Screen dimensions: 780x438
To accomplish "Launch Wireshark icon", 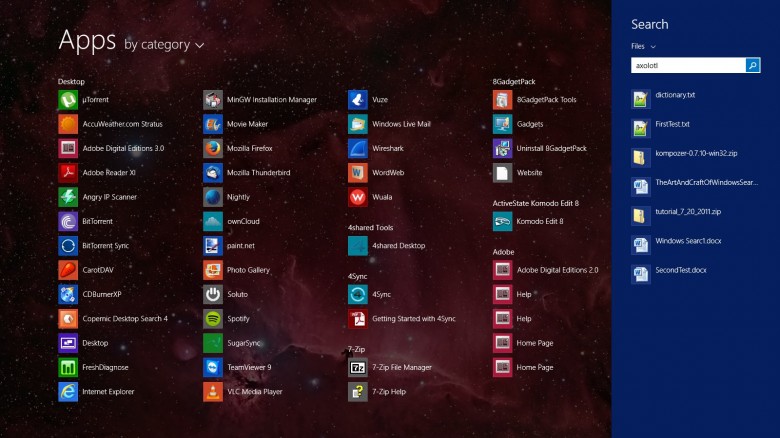I will coord(358,148).
